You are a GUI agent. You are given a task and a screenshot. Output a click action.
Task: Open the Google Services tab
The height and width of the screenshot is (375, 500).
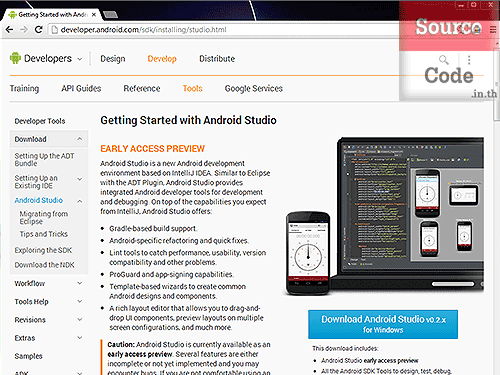(x=254, y=88)
